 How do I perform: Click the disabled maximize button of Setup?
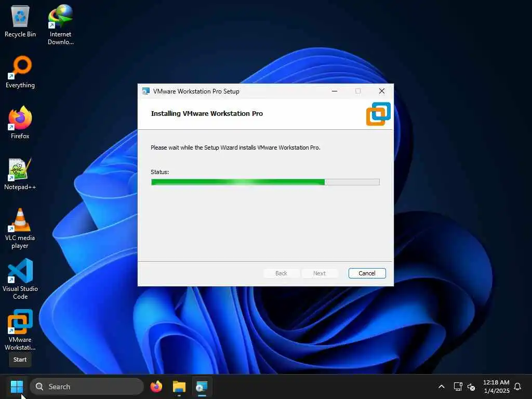(x=358, y=91)
